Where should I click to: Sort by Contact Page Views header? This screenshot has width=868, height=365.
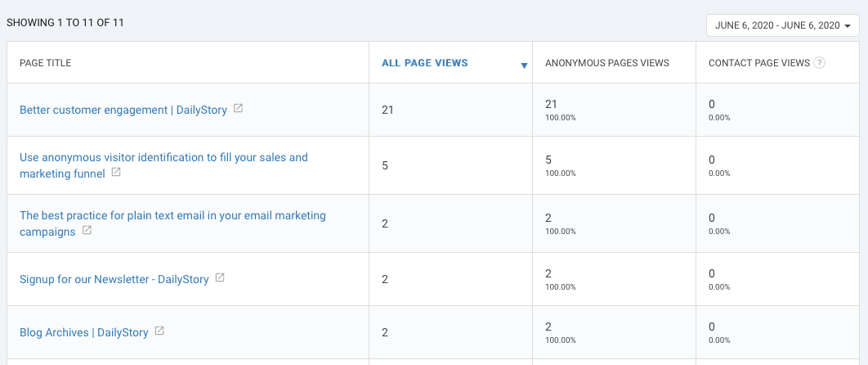point(759,63)
